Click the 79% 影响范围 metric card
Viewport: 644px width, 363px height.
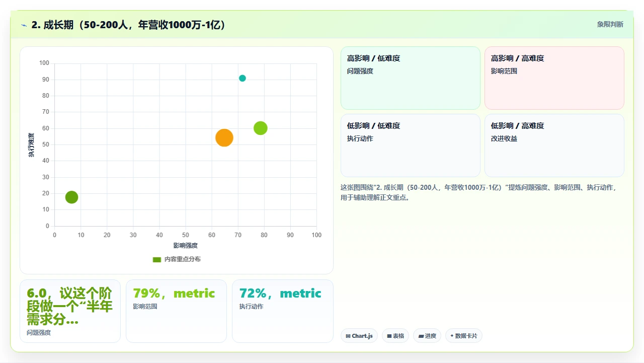pyautogui.click(x=176, y=311)
